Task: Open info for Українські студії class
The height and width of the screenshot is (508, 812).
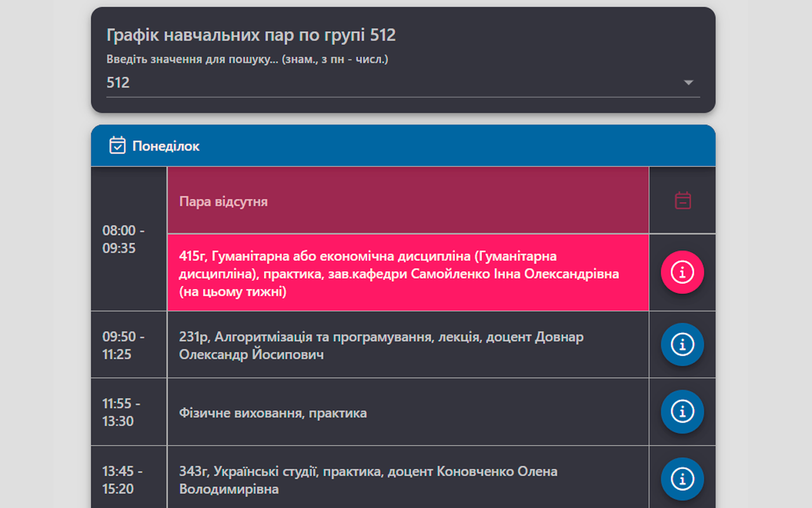Action: click(683, 479)
